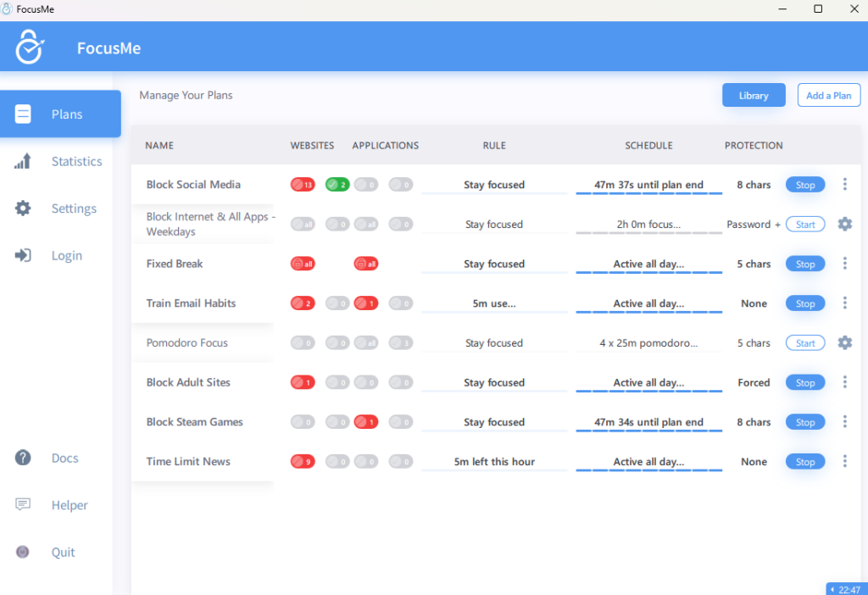Open the Plans section in the sidebar

pyautogui.click(x=60, y=114)
